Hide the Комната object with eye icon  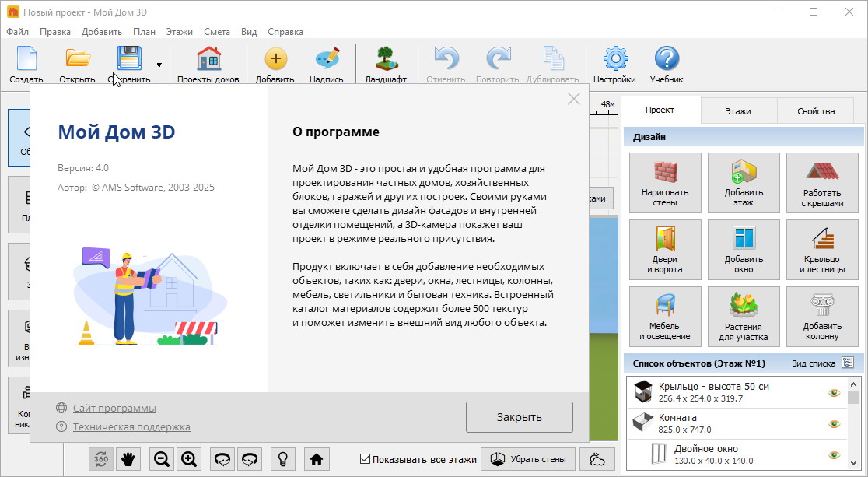(835, 423)
